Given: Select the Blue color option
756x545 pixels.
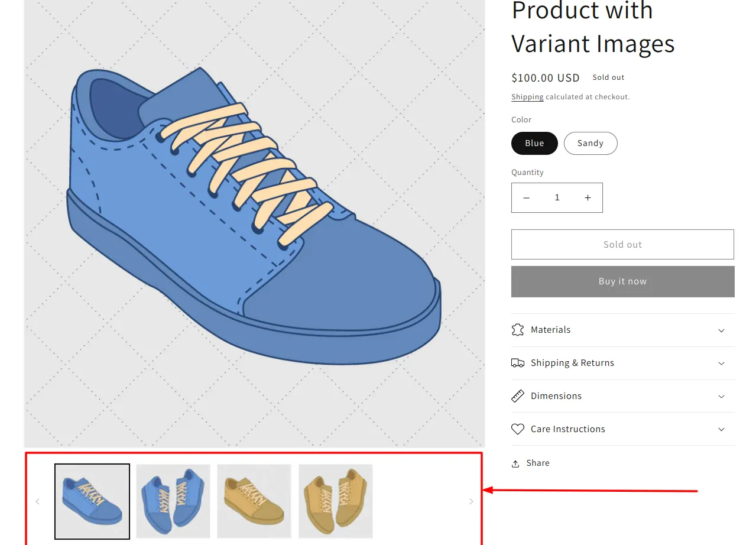Looking at the screenshot, I should pyautogui.click(x=534, y=143).
